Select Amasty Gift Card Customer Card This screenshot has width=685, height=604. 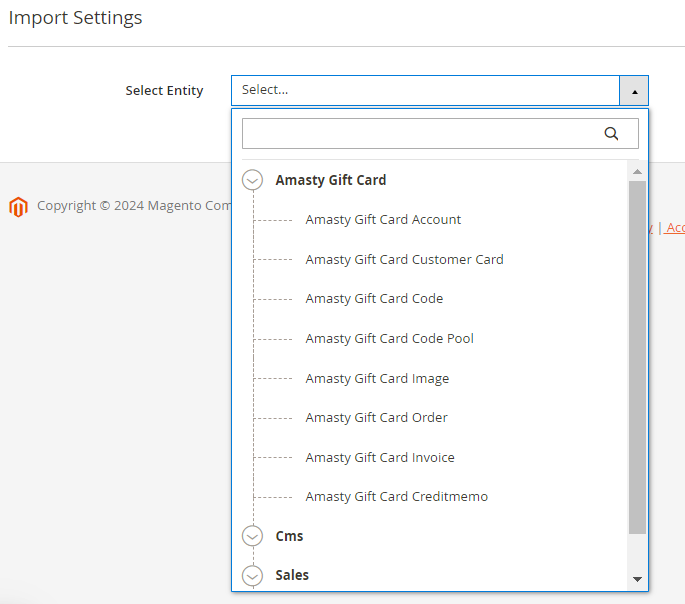pos(405,259)
